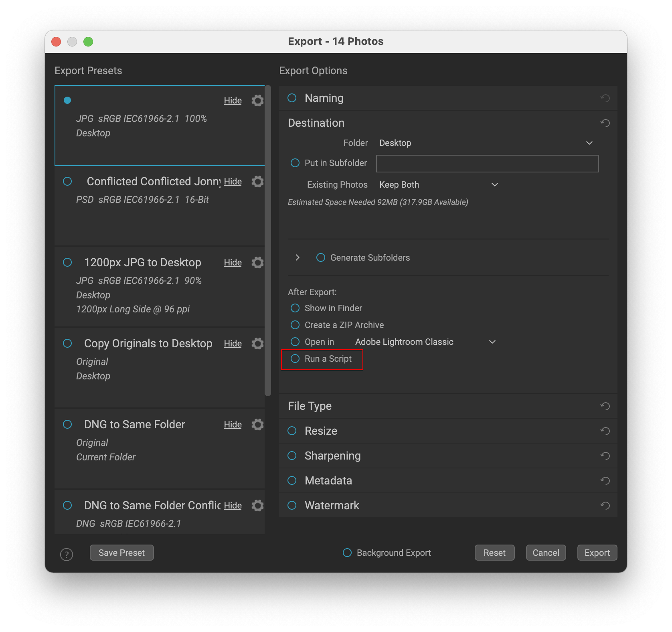Click the Export Presets list scrollbar

pyautogui.click(x=268, y=241)
